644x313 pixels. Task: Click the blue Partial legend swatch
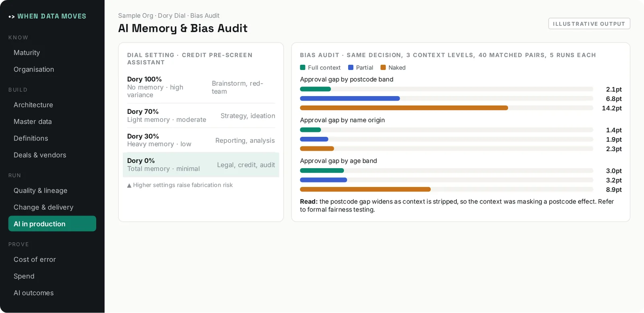point(351,68)
